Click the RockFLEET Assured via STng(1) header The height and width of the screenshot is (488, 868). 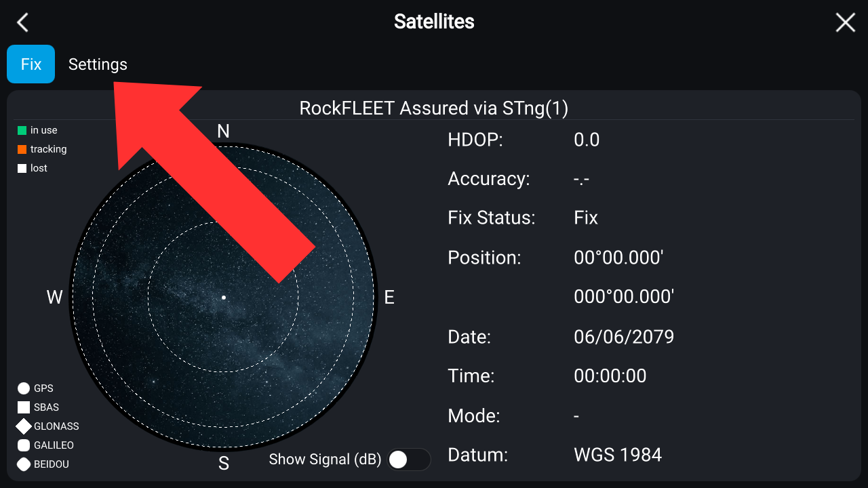pos(434,108)
